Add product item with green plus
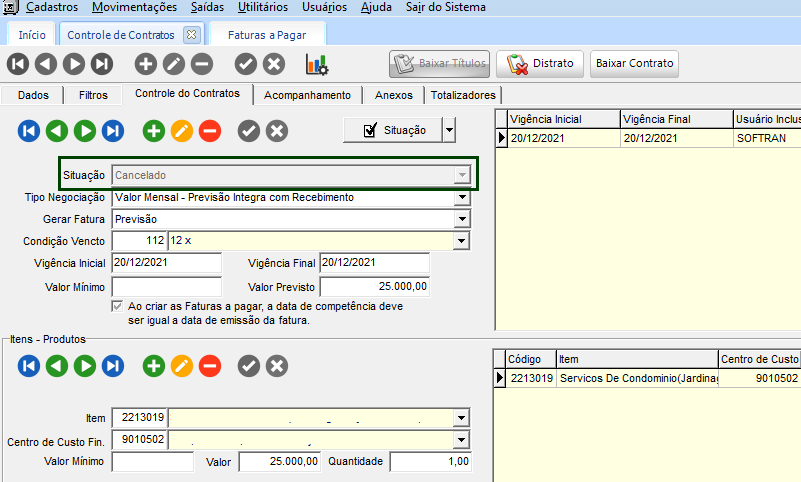Screen dimensions: 801x482 [154, 366]
